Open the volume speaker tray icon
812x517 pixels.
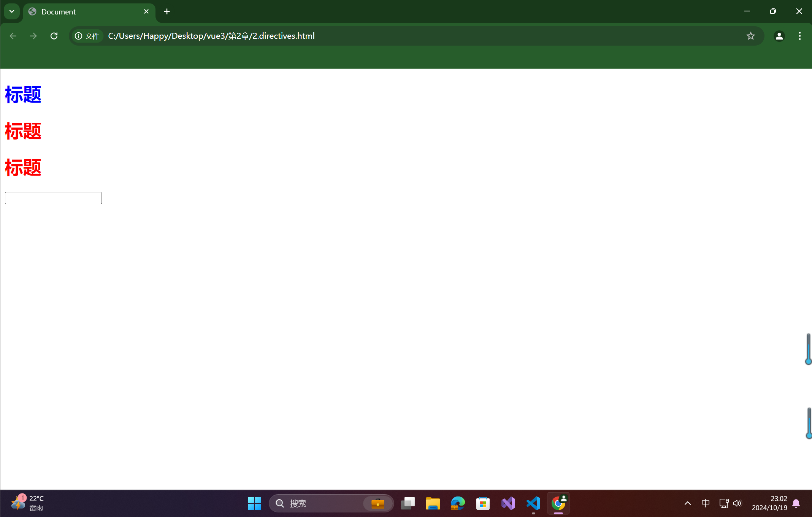click(737, 503)
